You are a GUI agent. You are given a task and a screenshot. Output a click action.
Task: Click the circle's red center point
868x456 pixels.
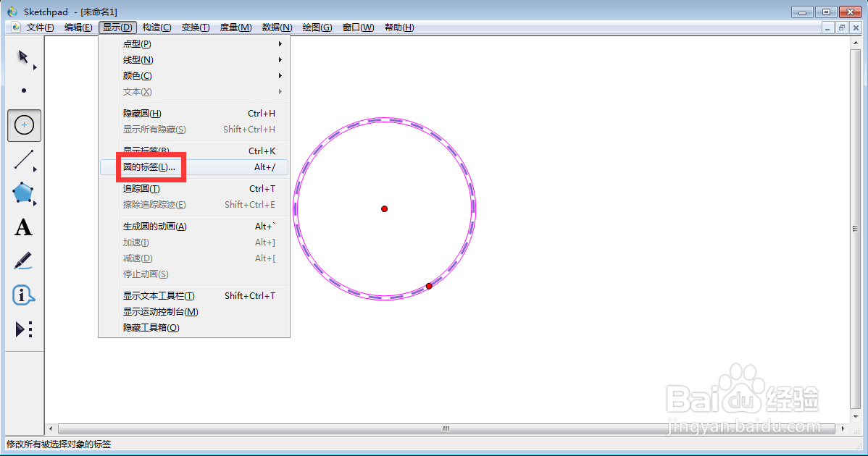pyautogui.click(x=384, y=209)
